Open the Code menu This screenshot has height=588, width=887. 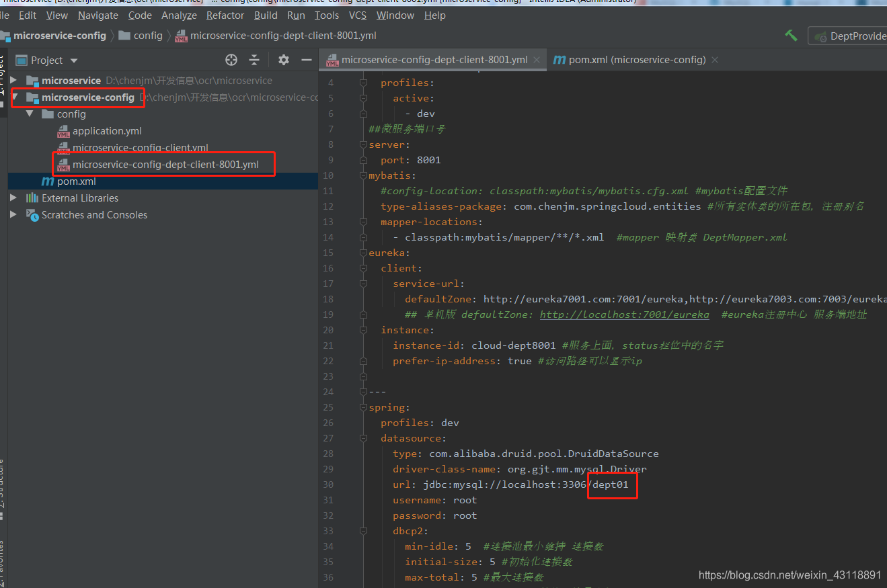pos(140,15)
